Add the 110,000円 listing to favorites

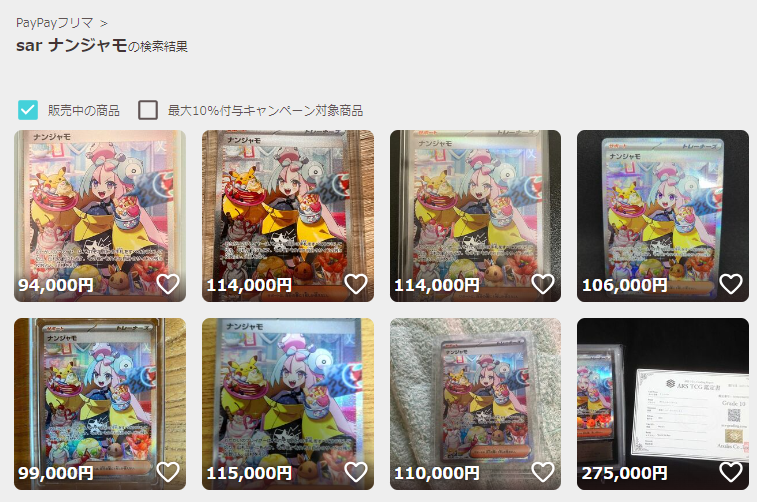coord(543,472)
